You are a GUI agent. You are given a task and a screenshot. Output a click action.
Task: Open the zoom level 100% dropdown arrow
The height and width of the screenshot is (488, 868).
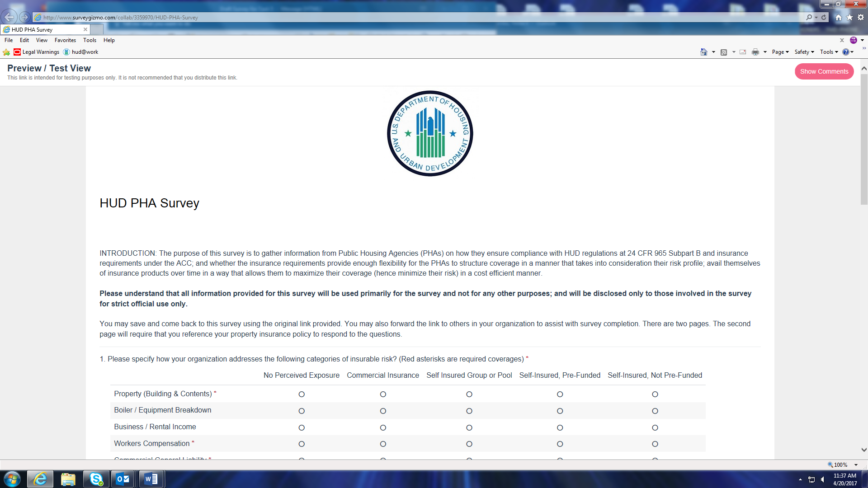(856, 465)
